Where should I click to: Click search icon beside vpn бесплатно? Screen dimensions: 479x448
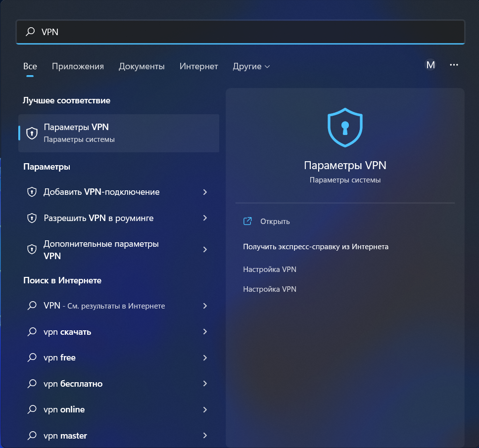(x=32, y=383)
